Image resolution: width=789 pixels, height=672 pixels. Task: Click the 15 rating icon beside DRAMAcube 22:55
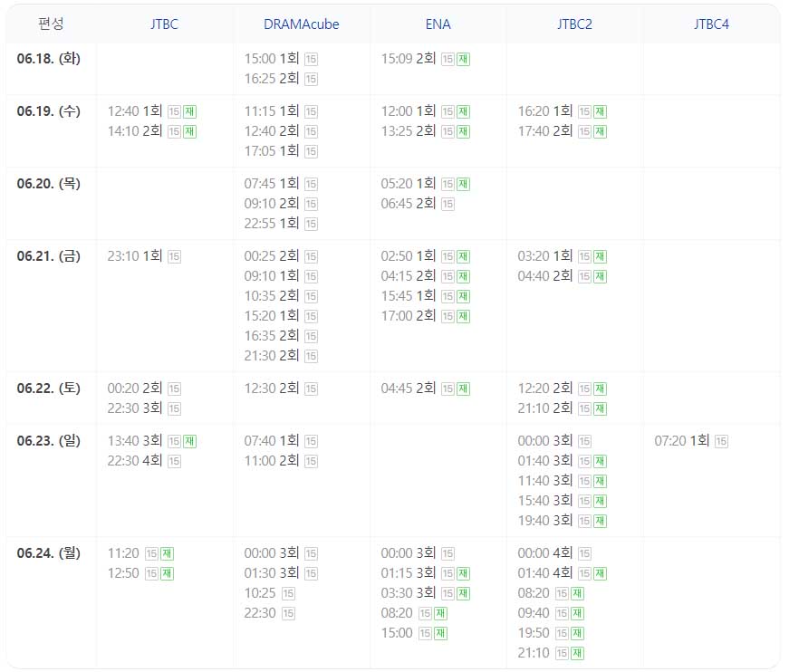(x=311, y=224)
